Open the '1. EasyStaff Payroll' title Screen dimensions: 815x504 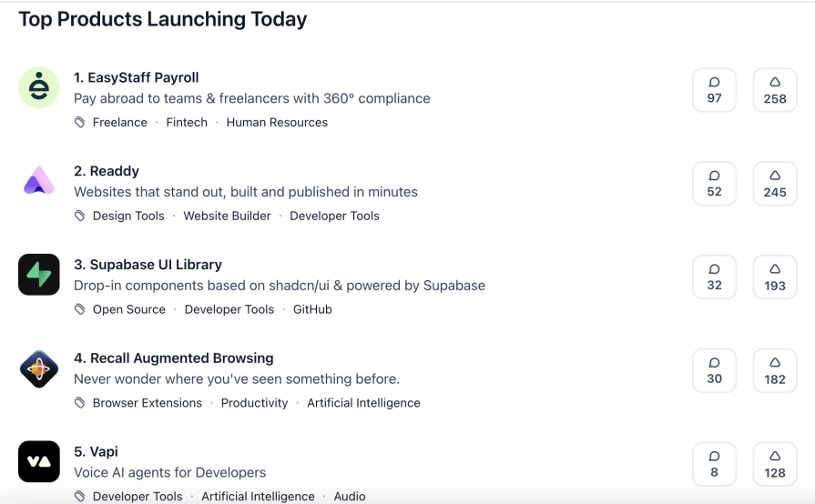click(137, 78)
